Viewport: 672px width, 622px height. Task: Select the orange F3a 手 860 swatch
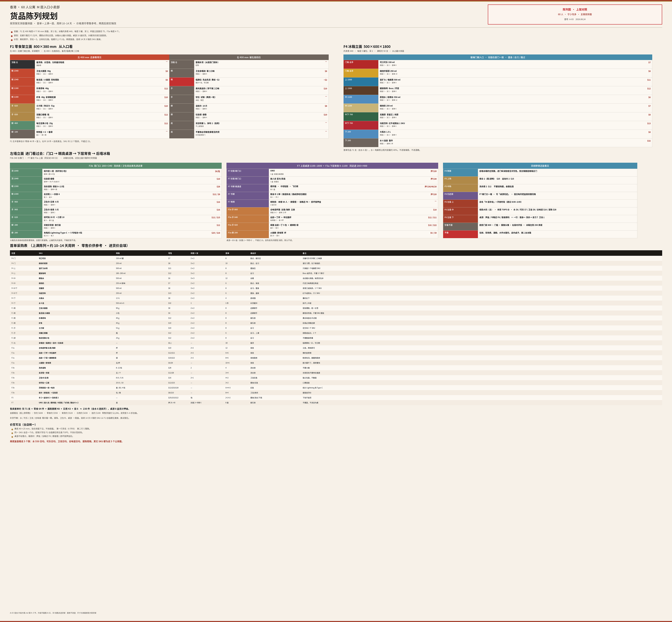247,211
